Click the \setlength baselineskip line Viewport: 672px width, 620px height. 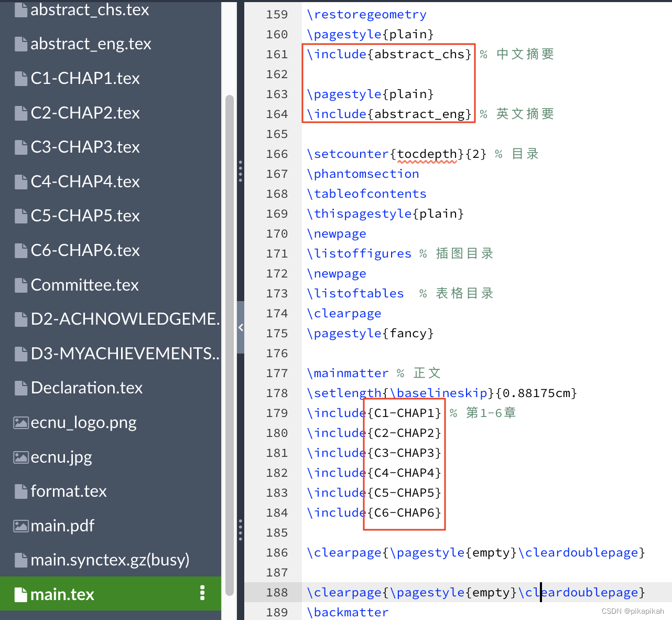[442, 393]
